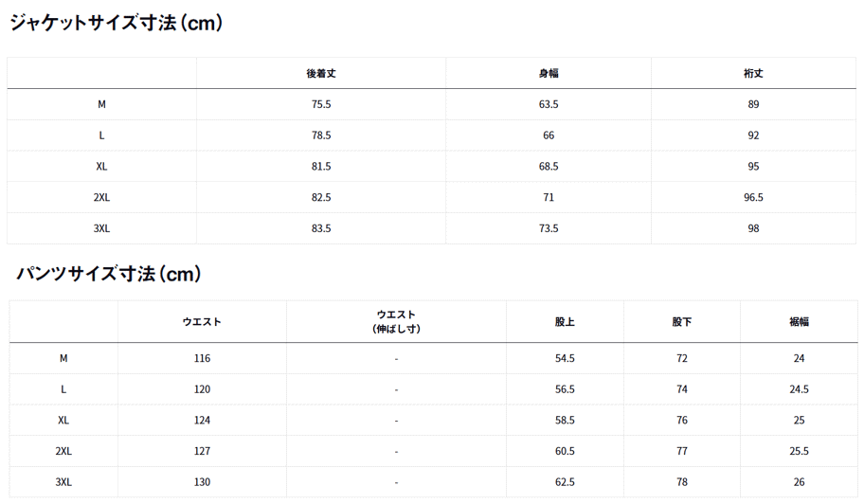This screenshot has height=504, width=864.
Task: Select the 58.5 rise value cell
Action: (x=565, y=420)
